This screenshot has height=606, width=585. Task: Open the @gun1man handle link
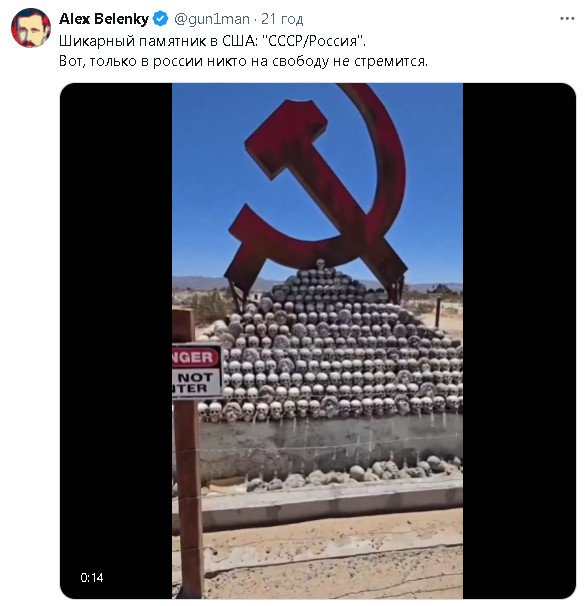211,19
